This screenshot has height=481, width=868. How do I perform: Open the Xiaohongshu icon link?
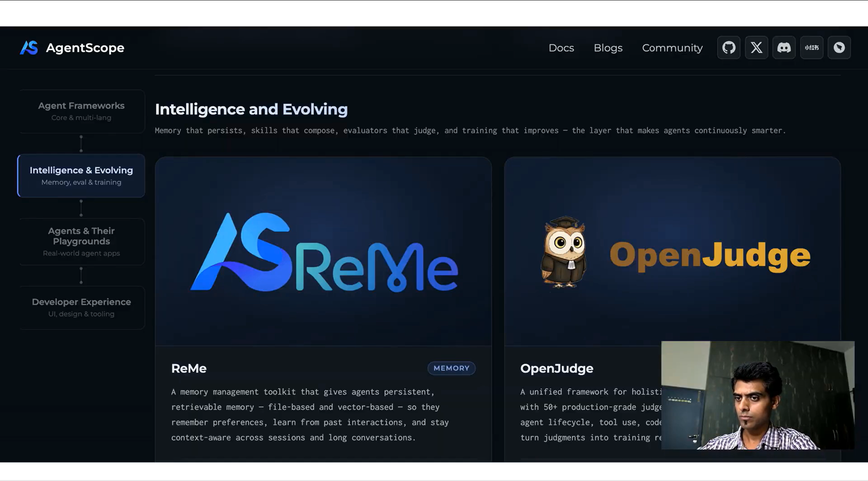(812, 48)
